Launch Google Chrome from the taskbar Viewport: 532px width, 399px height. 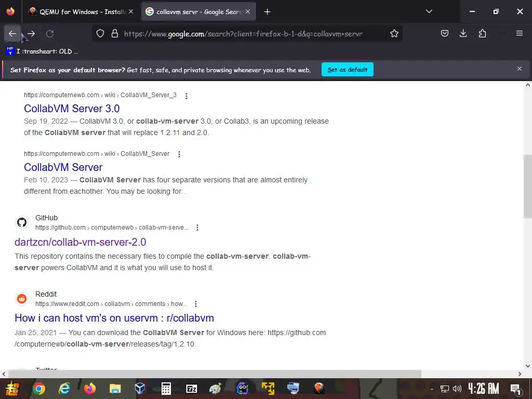pos(38,389)
